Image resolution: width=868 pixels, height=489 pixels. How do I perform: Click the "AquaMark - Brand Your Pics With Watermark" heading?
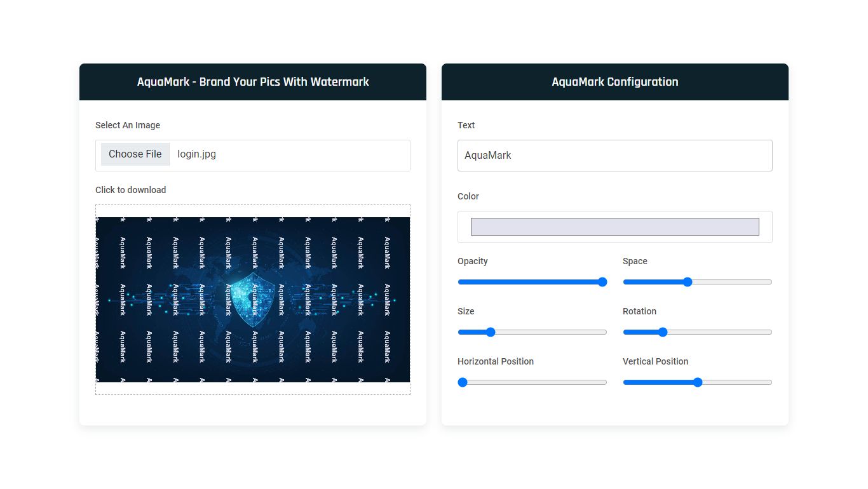point(253,82)
